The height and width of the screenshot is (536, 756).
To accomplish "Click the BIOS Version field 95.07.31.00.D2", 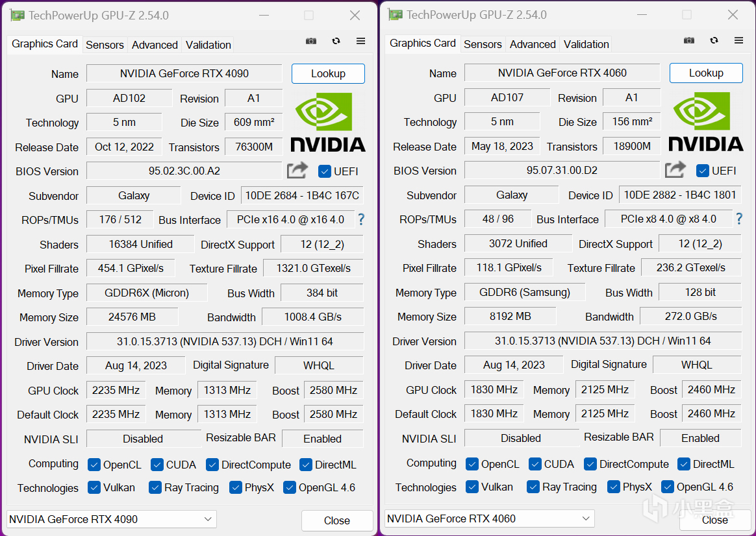I will (x=562, y=171).
